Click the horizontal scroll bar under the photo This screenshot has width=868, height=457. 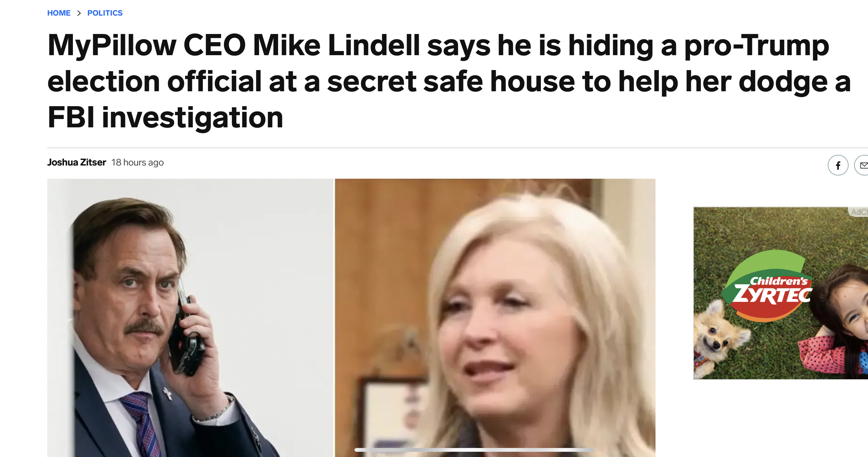(474, 450)
